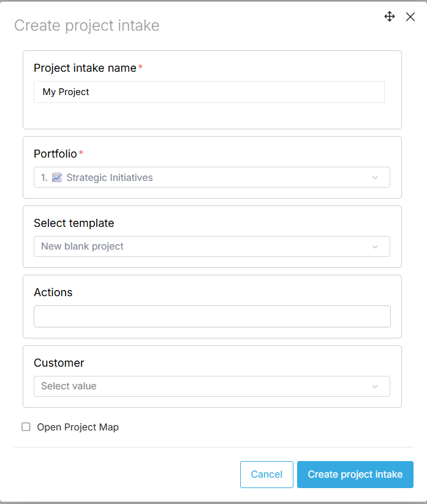Click the Portfolio dropdown chevron arrow
This screenshot has height=504, width=427.
point(375,178)
